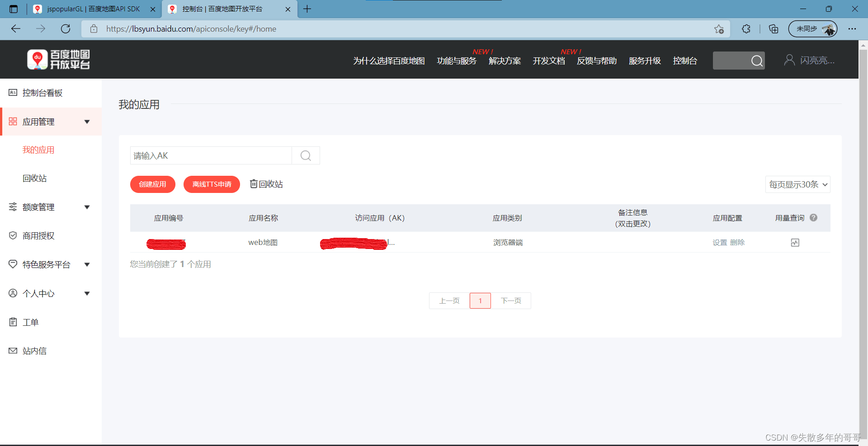Click the browser extensions puzzle icon

coord(746,29)
